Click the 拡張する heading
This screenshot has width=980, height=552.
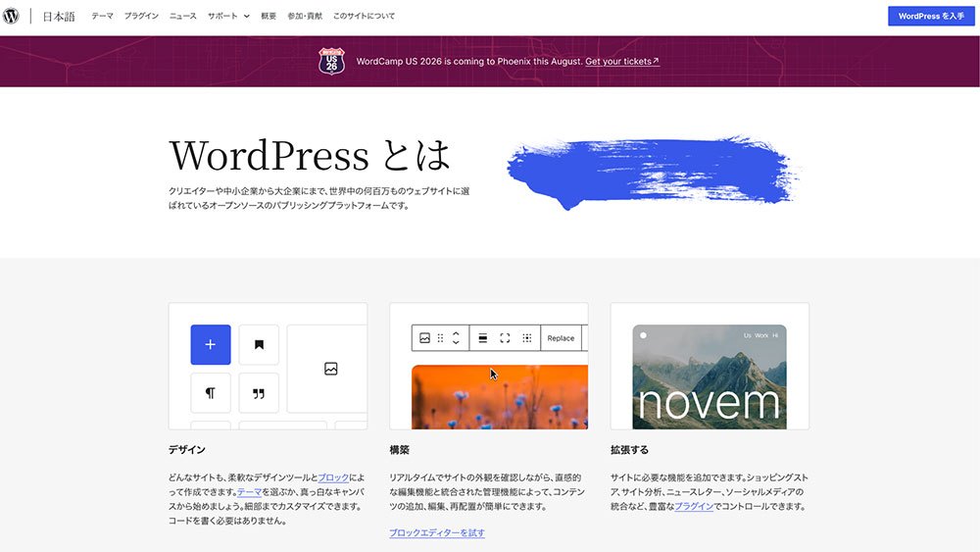pyautogui.click(x=629, y=449)
